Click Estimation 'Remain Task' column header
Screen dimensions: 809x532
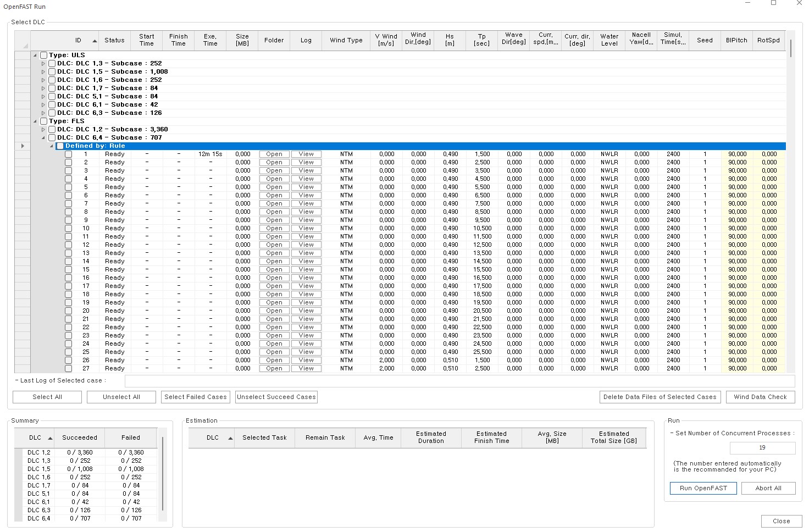(325, 438)
